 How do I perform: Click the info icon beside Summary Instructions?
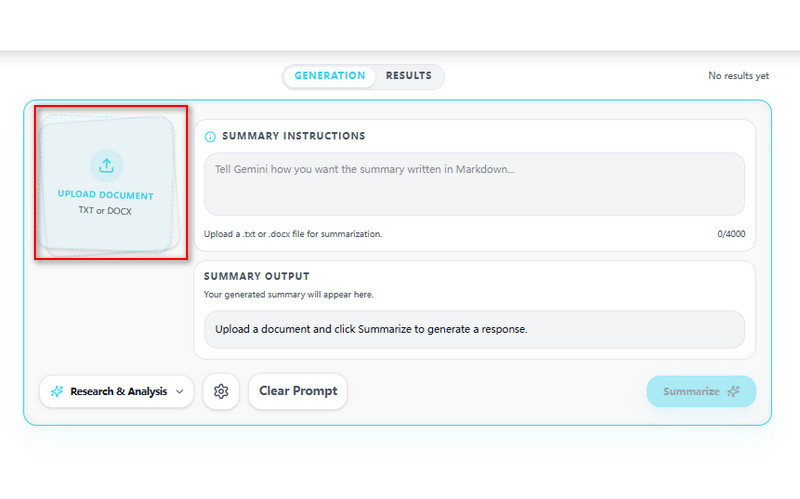point(210,137)
